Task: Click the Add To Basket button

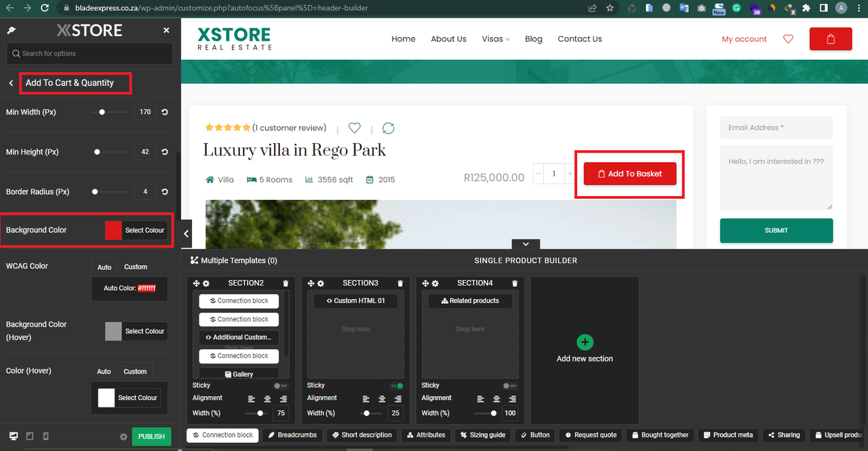Action: tap(630, 174)
